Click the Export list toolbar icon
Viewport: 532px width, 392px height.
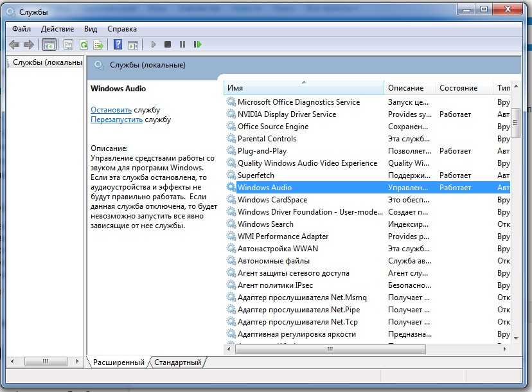point(98,44)
